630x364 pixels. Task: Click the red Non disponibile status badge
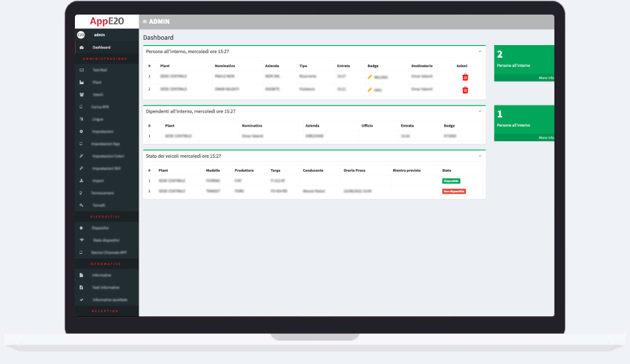click(x=454, y=191)
